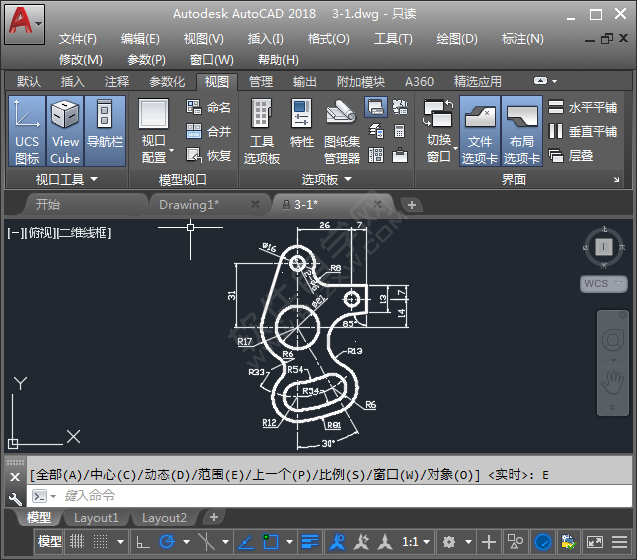This screenshot has height=560, width=637.
Task: Open the workspace switching gear icon
Action: (449, 542)
